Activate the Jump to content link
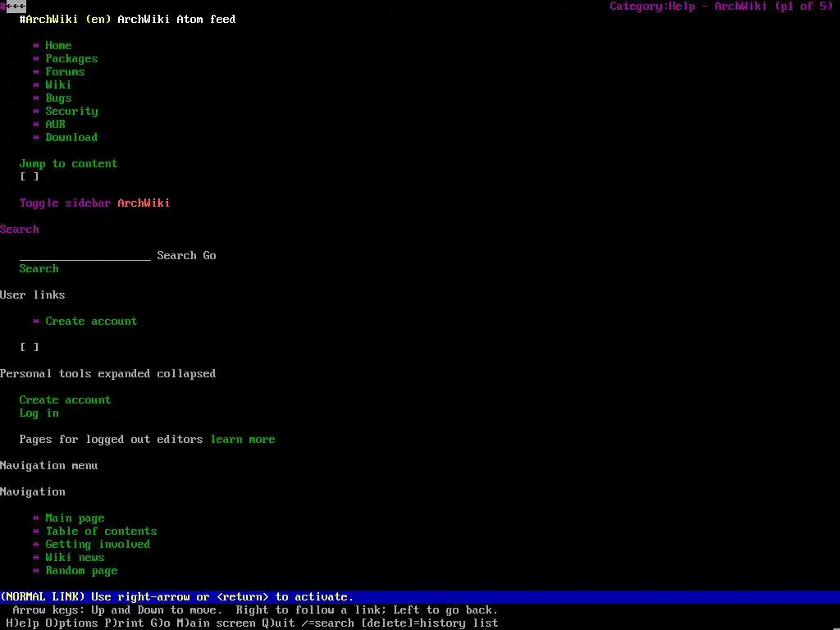 click(x=69, y=163)
